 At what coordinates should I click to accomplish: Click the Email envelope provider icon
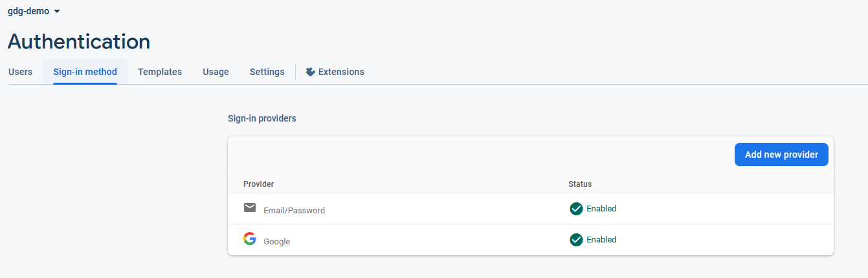(x=250, y=208)
